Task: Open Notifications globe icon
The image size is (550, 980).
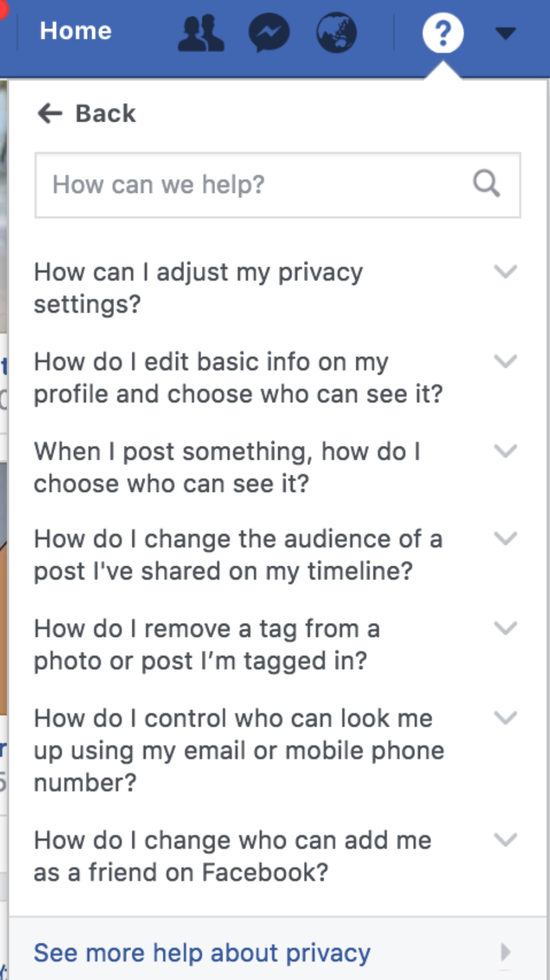Action: [336, 33]
